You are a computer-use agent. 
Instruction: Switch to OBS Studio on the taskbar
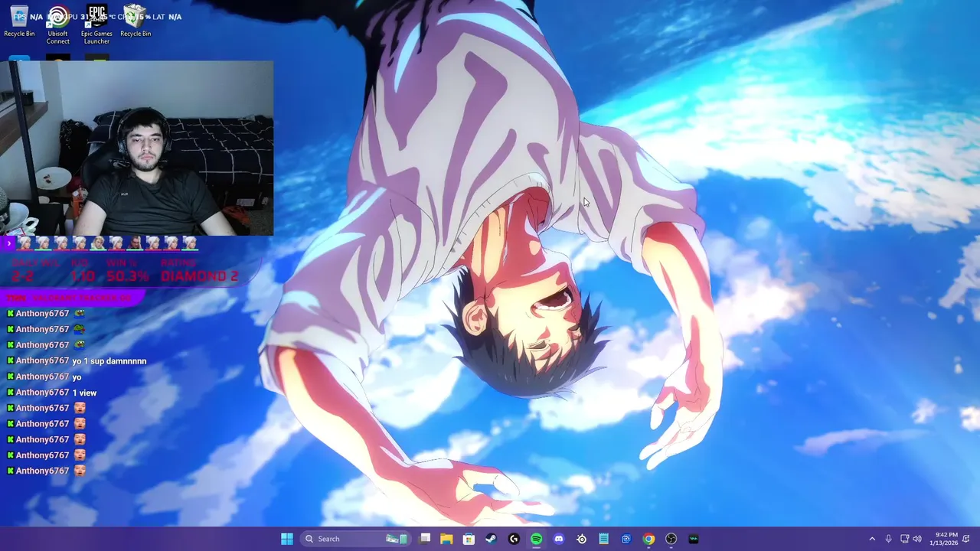point(671,539)
